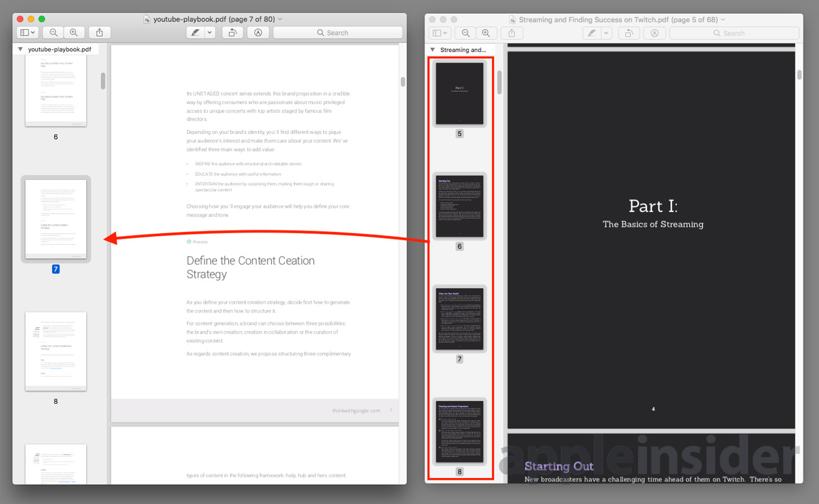Open the 'page 5 of 68' title dropdown
Viewport: 819px width, 504px height.
[x=722, y=19]
